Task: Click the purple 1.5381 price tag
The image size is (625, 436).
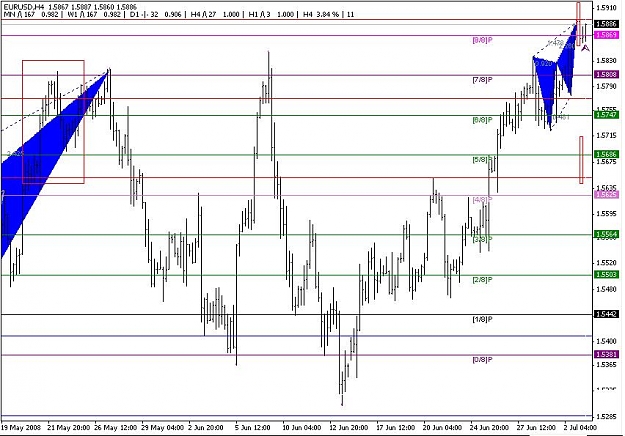Action: pos(607,354)
